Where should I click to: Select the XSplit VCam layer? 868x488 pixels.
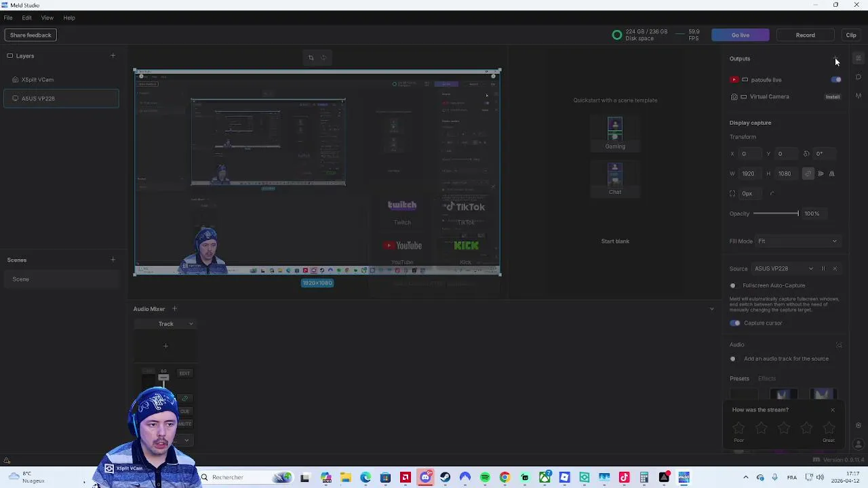click(x=61, y=80)
